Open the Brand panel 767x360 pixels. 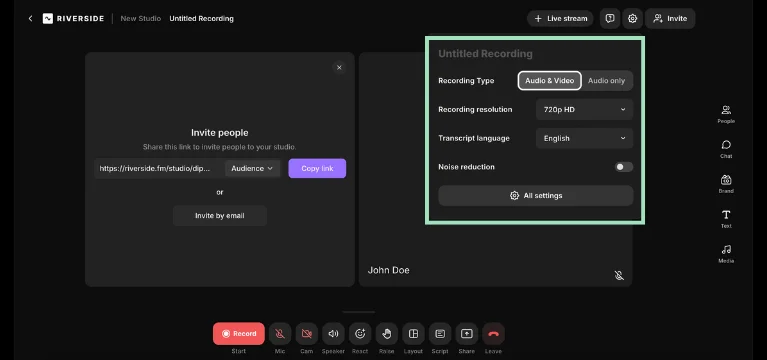click(726, 184)
